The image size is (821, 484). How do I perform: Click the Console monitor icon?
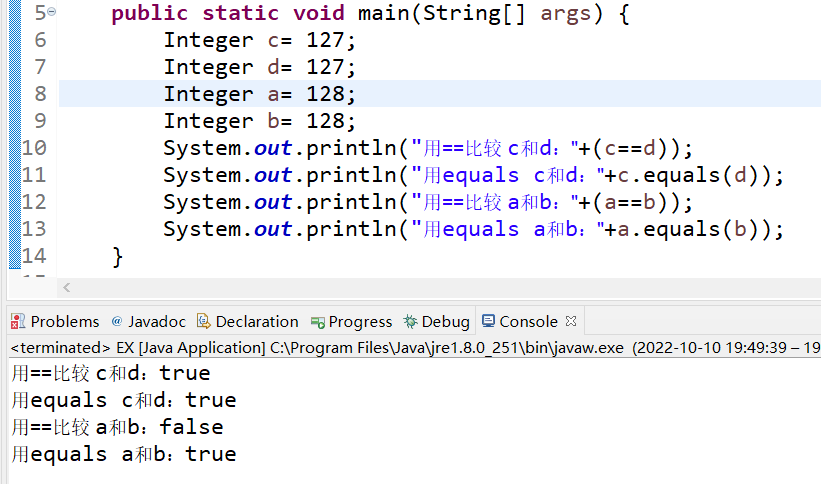[488, 321]
